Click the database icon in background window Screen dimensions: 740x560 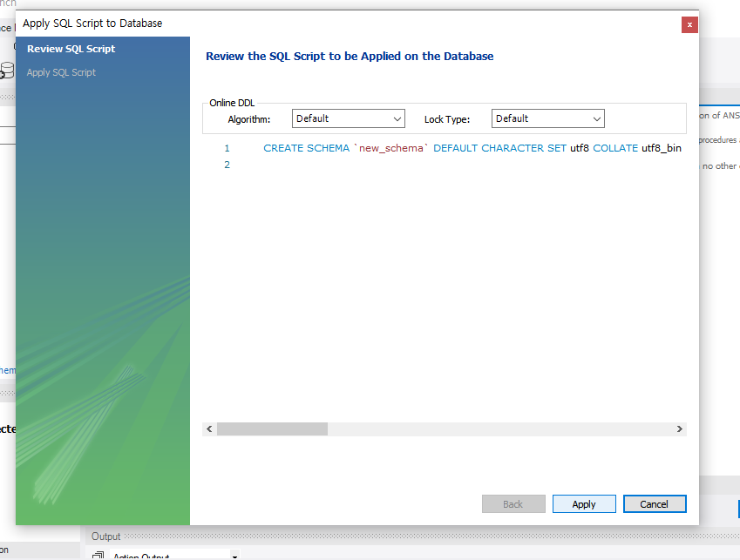pos(7,71)
